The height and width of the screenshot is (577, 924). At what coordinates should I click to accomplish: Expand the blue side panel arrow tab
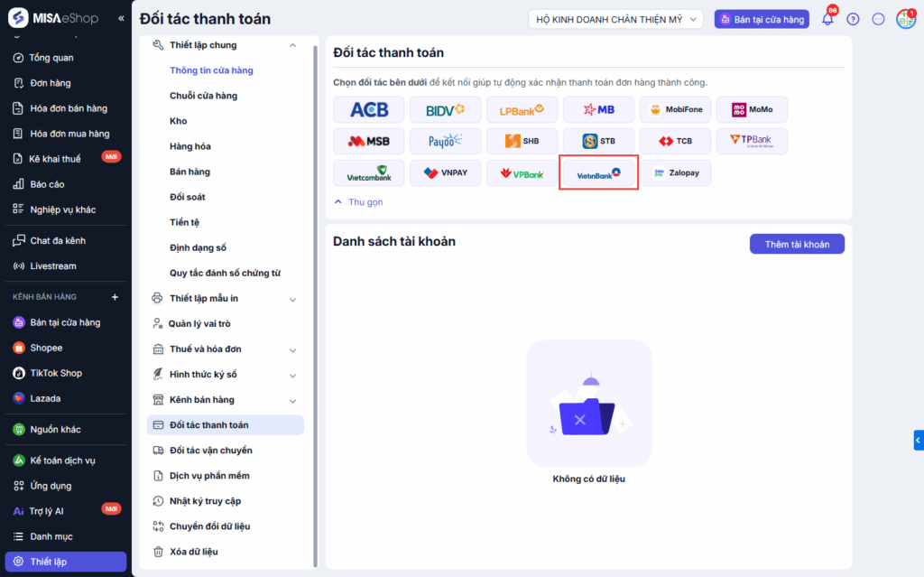[918, 440]
